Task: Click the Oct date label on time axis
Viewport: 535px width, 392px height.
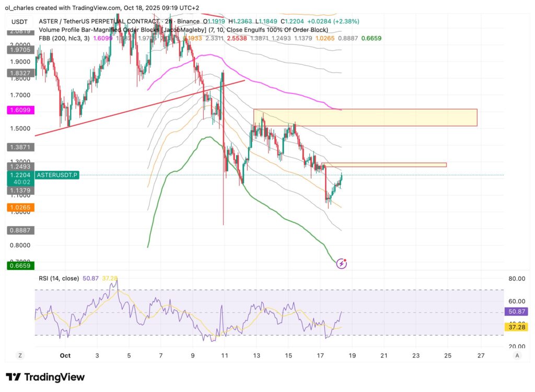Action: coord(65,355)
